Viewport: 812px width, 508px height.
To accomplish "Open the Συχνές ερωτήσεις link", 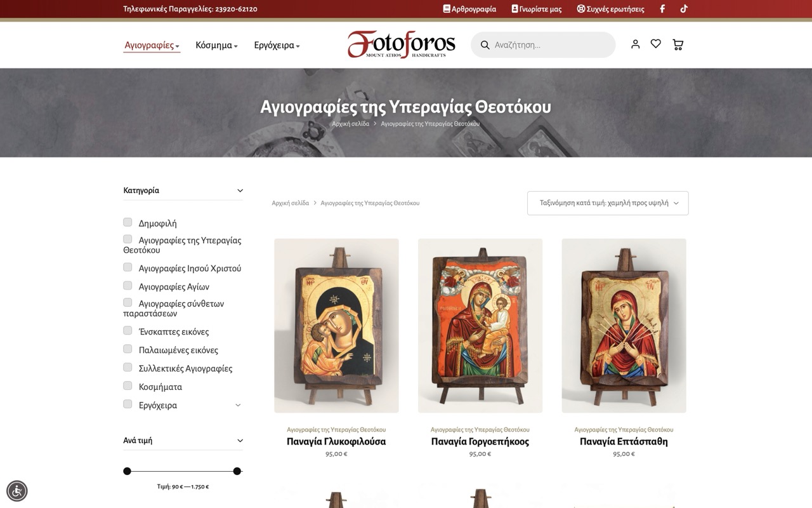I will coord(610,9).
